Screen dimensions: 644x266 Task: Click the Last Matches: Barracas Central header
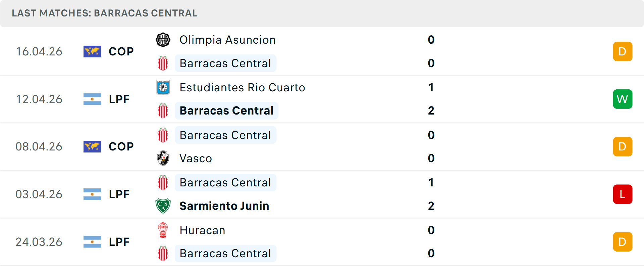tap(105, 13)
